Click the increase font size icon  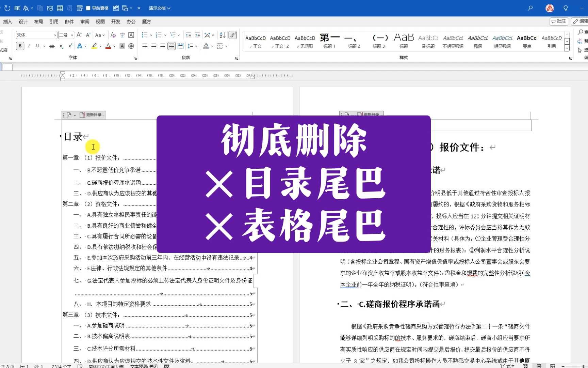[79, 35]
